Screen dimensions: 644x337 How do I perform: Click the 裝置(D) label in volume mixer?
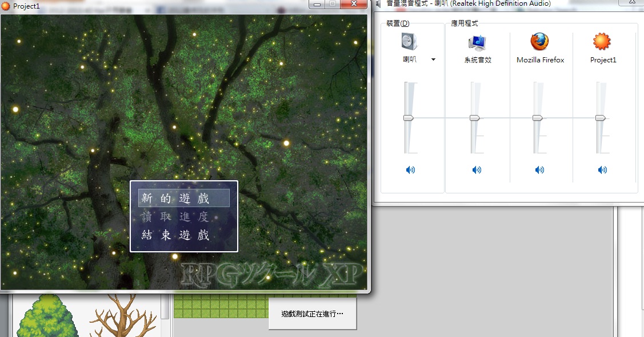(398, 23)
